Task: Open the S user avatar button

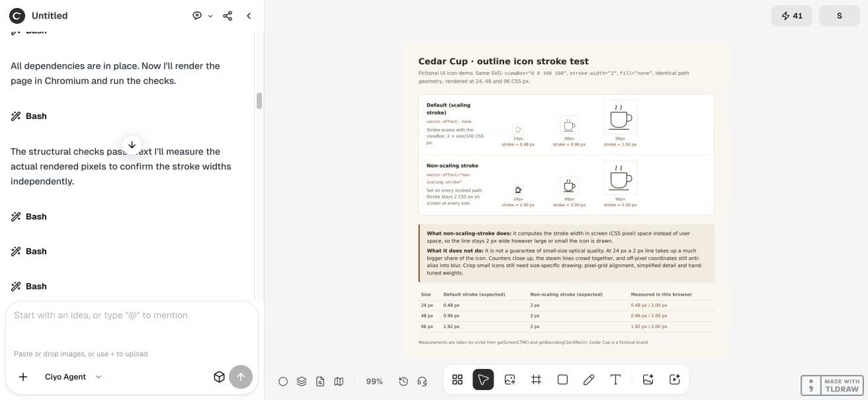Action: point(840,16)
